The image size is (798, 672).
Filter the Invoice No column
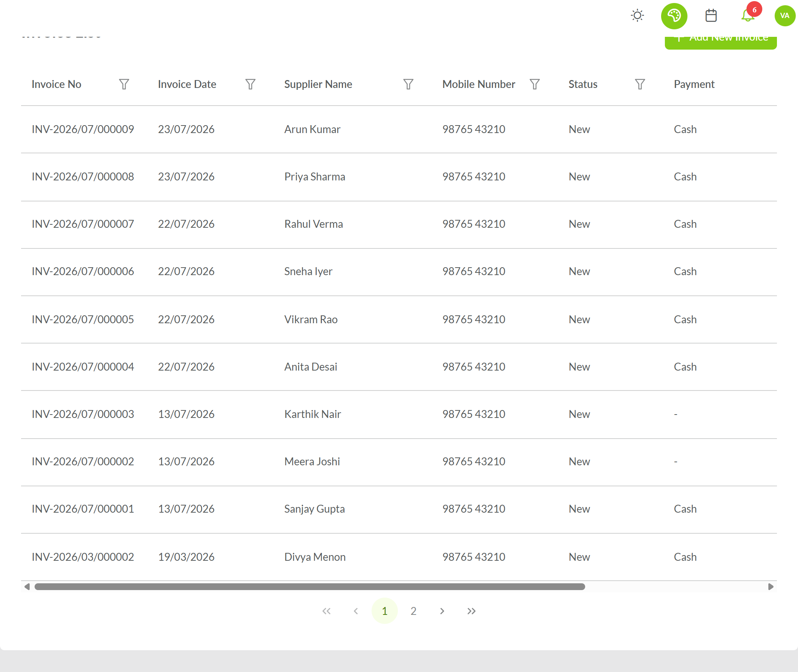[x=124, y=84]
